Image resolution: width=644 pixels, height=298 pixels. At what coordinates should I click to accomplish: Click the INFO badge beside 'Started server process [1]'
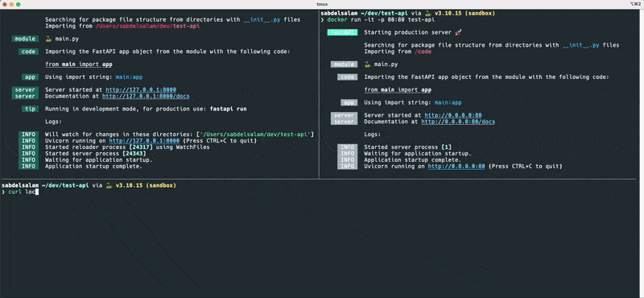[x=348, y=147]
